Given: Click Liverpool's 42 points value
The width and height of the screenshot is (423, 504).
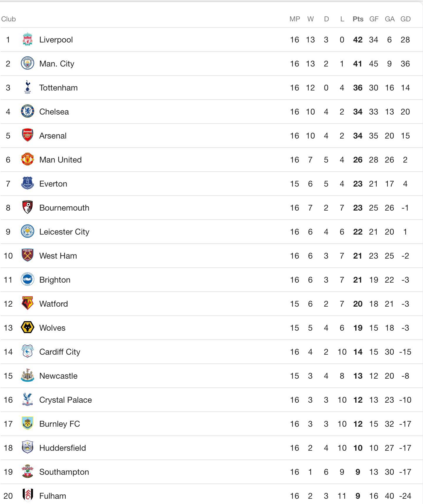Looking at the screenshot, I should (x=358, y=40).
